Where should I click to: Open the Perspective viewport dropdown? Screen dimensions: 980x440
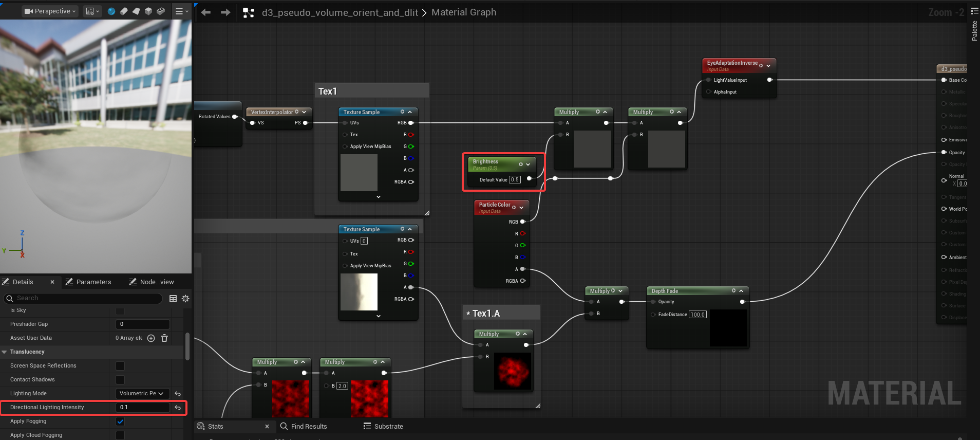tap(50, 11)
